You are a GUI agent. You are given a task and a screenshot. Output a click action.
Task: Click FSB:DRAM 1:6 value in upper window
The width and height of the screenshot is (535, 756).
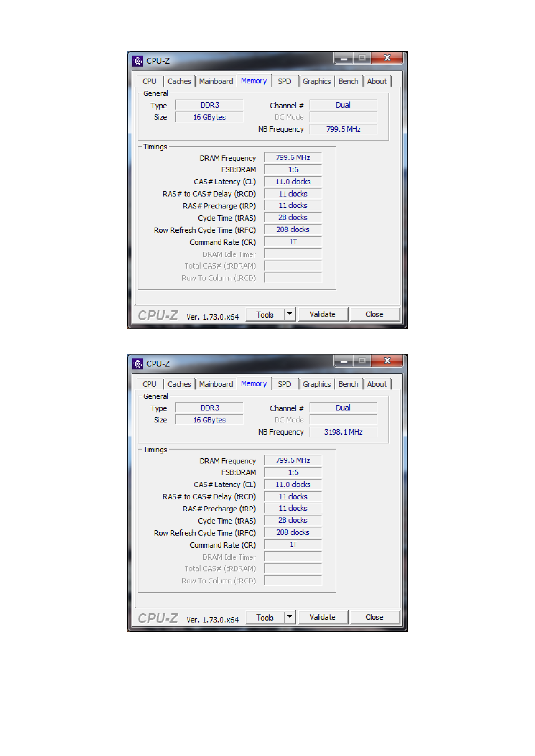coord(293,170)
